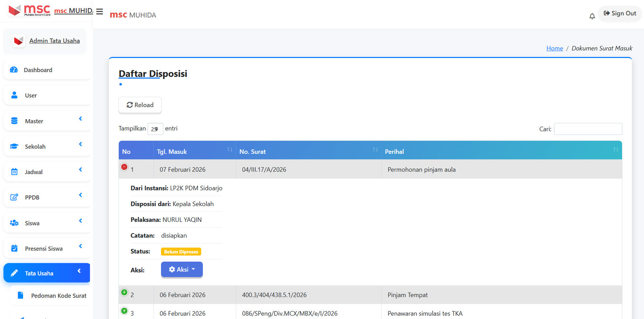Click the User person icon
The width and height of the screenshot is (644, 319).
point(14,95)
